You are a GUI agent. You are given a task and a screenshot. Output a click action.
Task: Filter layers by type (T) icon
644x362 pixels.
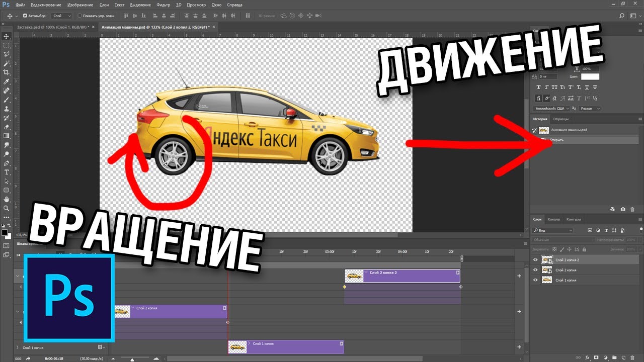tap(607, 230)
